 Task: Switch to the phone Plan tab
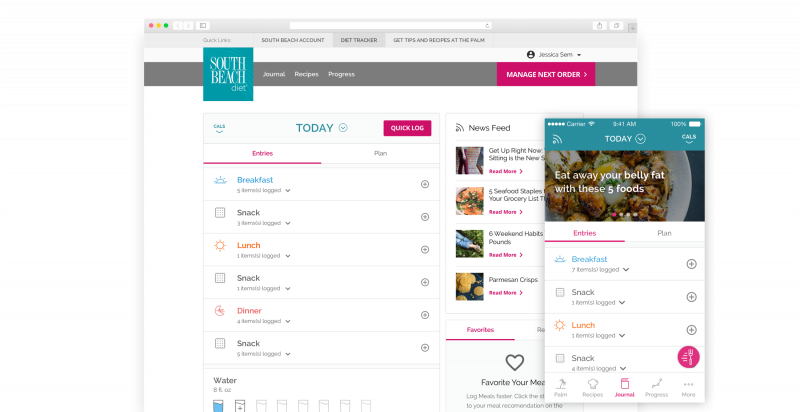pos(664,233)
